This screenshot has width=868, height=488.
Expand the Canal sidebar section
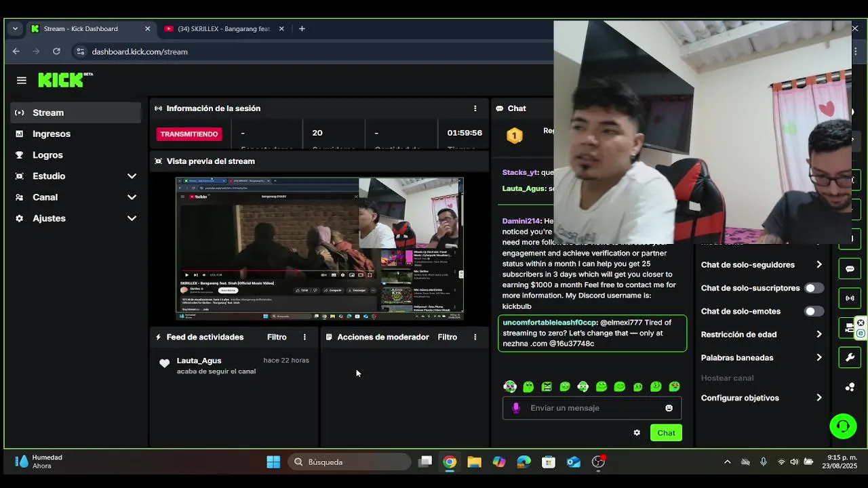pos(75,197)
